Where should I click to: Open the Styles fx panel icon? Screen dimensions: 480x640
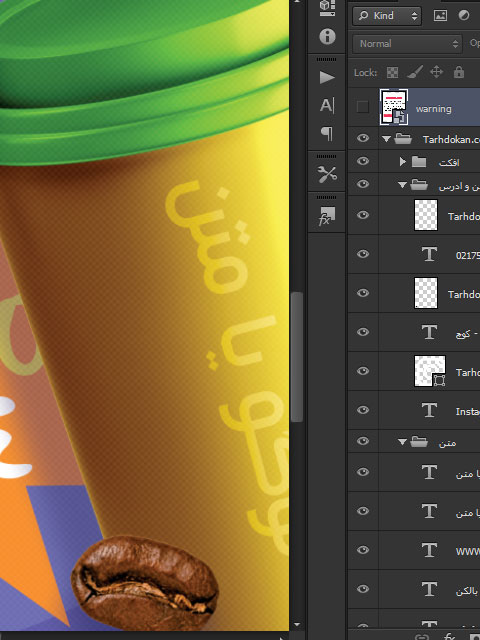tap(327, 216)
